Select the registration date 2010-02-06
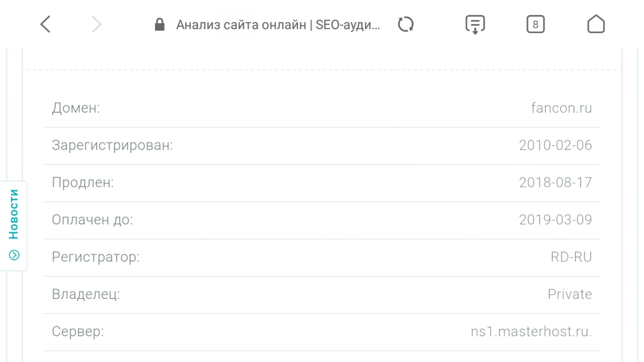644x362 pixels. pos(555,145)
